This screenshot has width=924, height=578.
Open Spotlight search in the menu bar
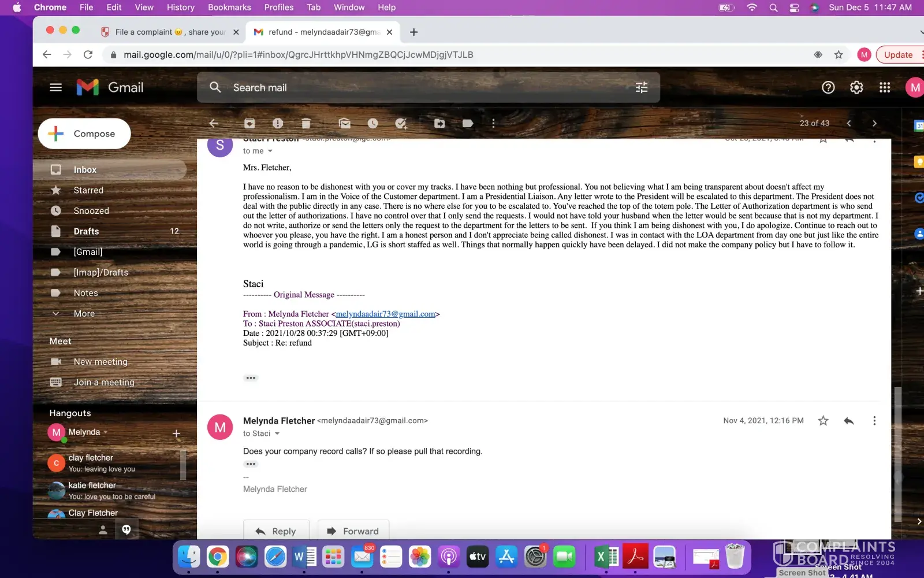773,8
